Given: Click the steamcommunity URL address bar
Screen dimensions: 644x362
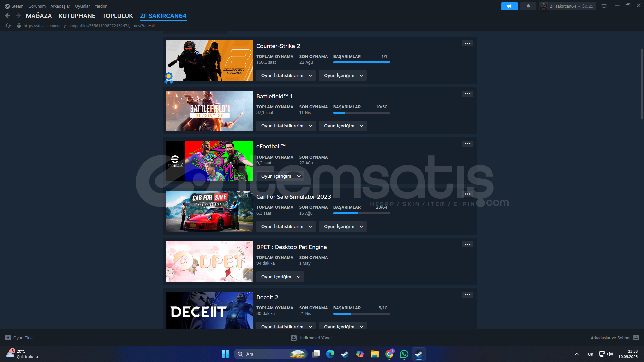Looking at the screenshot, I should pos(89,26).
